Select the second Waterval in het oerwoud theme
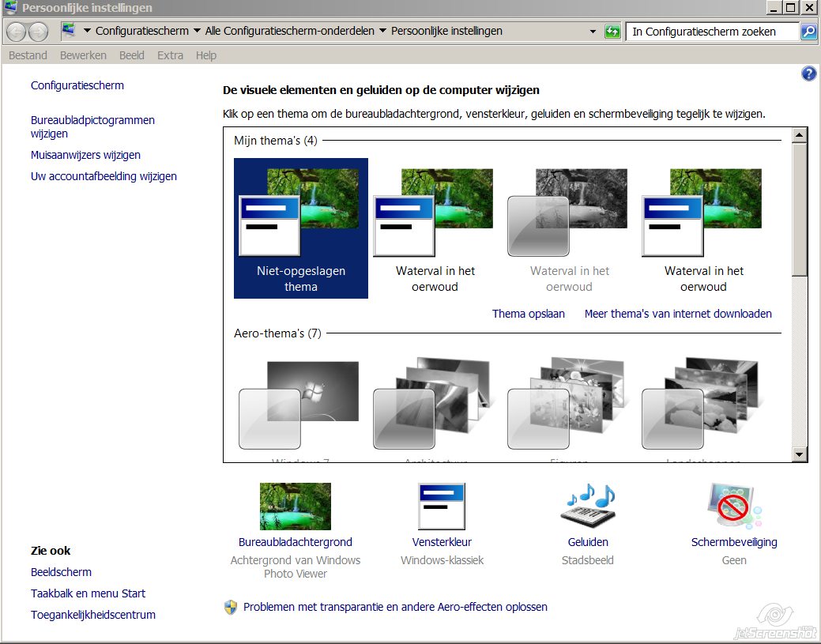821x644 pixels. pos(435,228)
